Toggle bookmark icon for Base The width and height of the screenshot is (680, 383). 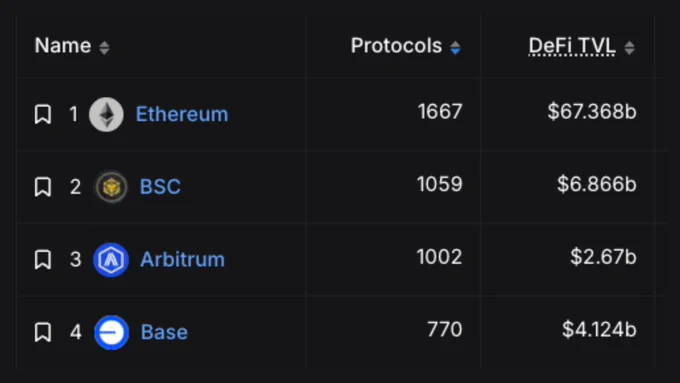pyautogui.click(x=43, y=332)
